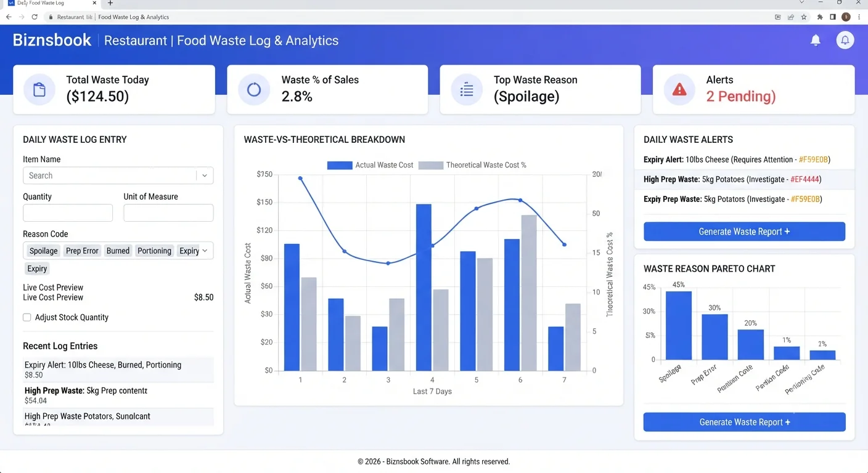Expand the Item Name search dropdown arrow
The width and height of the screenshot is (868, 473).
pyautogui.click(x=205, y=176)
